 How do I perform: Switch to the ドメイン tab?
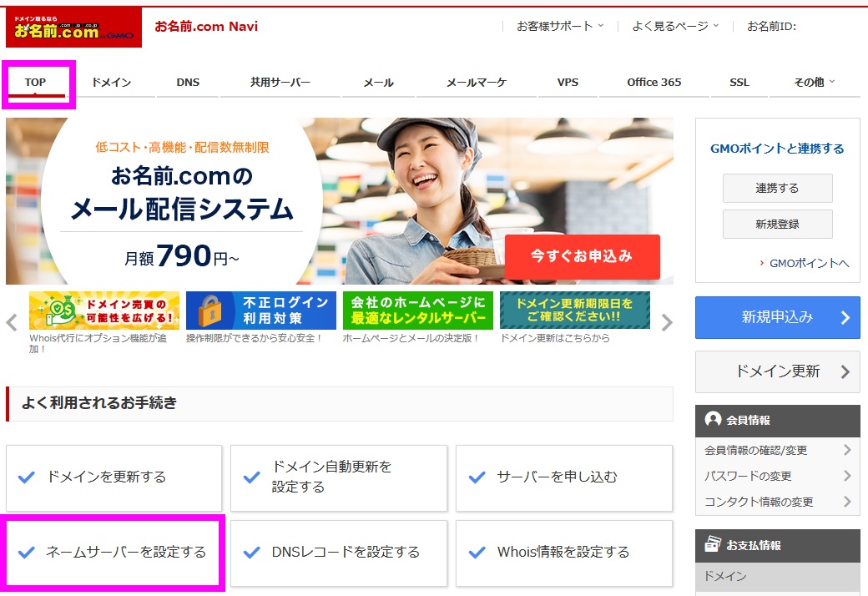111,82
